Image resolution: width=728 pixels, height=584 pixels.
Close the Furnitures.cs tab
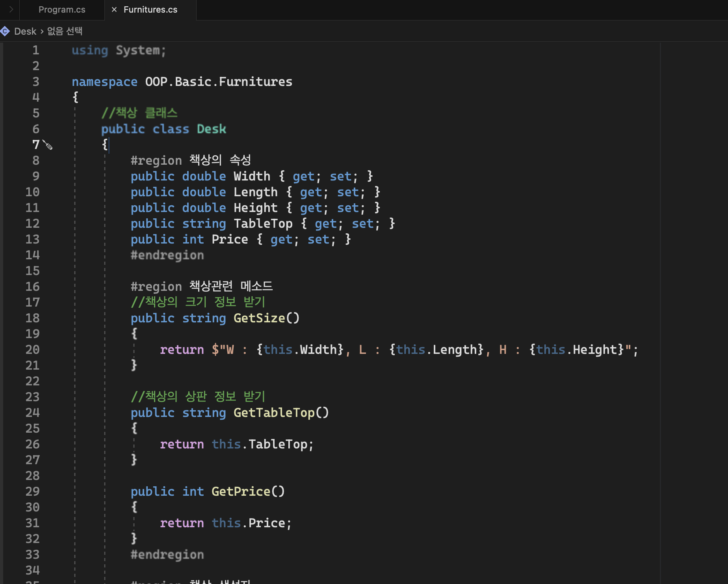coord(114,10)
